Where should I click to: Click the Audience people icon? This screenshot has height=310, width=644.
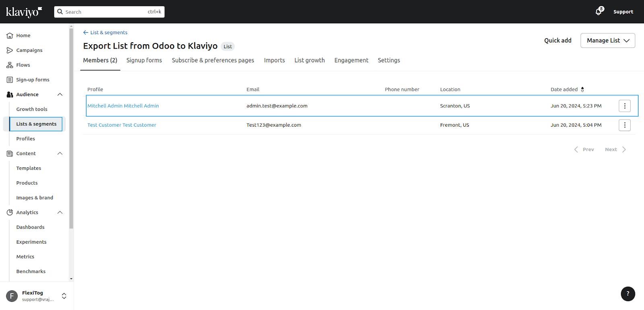[x=10, y=94]
